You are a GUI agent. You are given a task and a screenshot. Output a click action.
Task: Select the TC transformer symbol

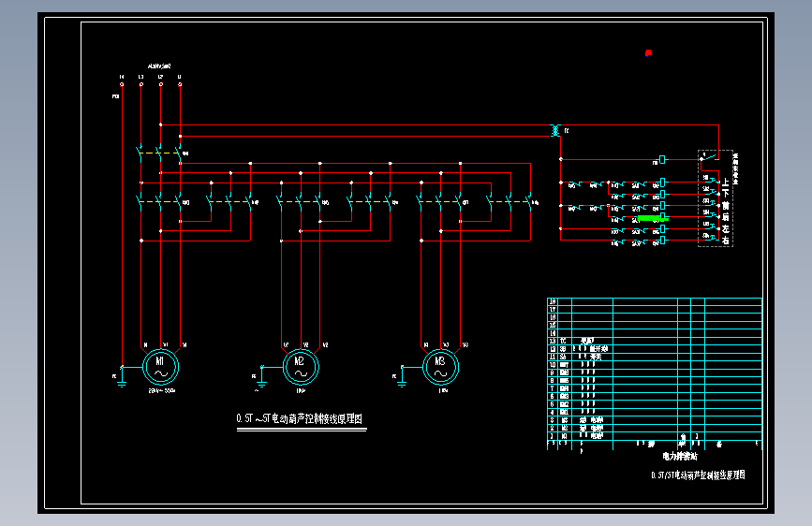click(555, 130)
